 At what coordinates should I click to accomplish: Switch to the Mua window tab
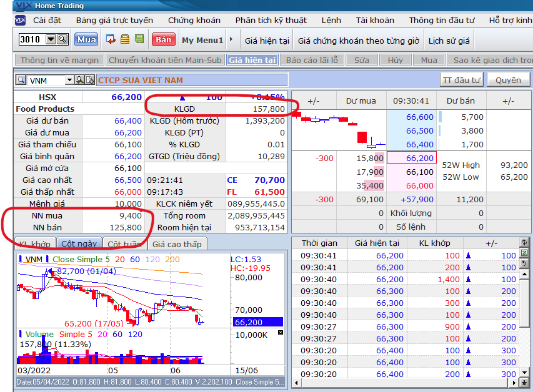[429, 60]
